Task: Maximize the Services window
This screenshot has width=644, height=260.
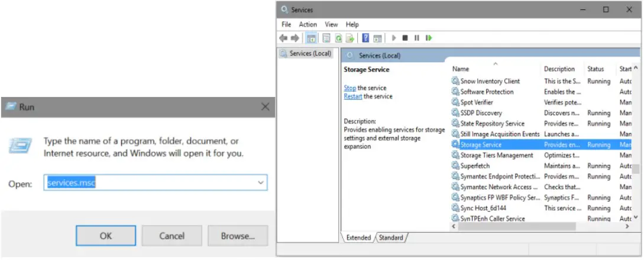Action: pyautogui.click(x=606, y=9)
